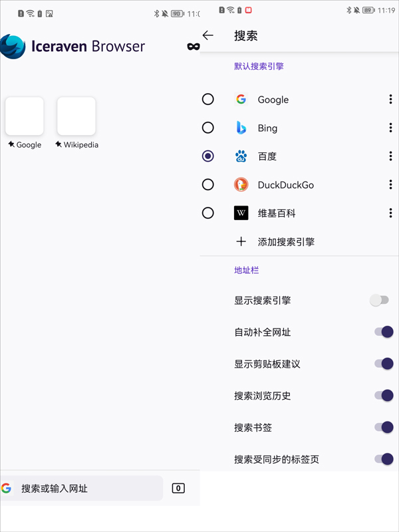Tap the 地址栏 section header
Image resolution: width=399 pixels, height=532 pixels.
click(x=247, y=271)
